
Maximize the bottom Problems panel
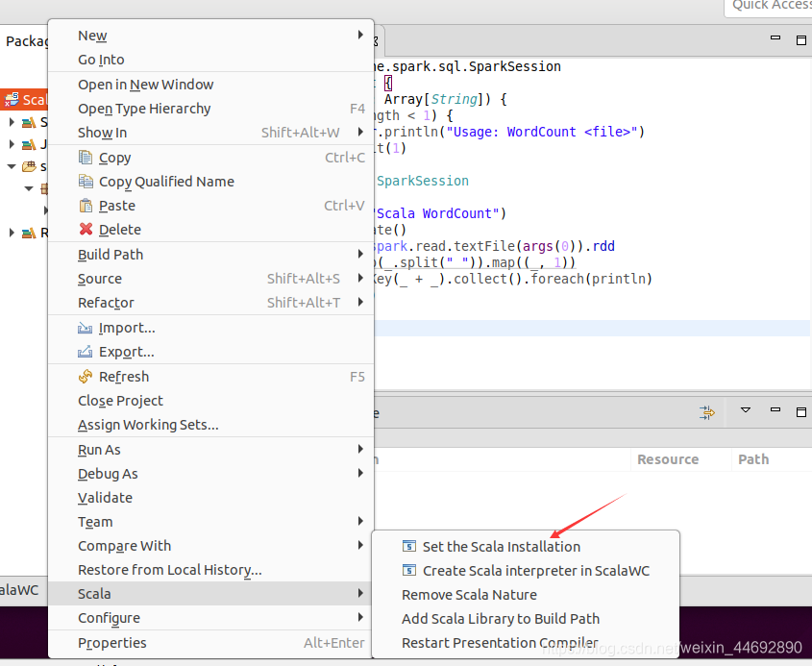801,412
